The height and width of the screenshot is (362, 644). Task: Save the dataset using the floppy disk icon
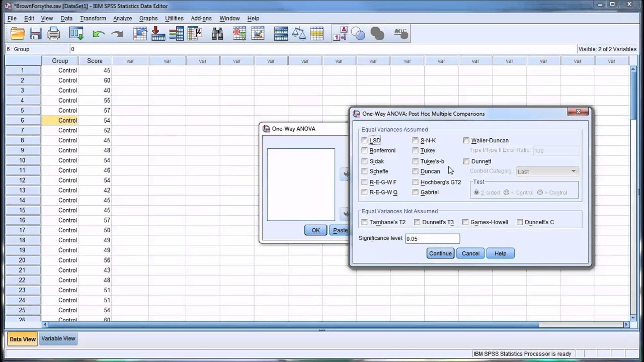coord(36,34)
